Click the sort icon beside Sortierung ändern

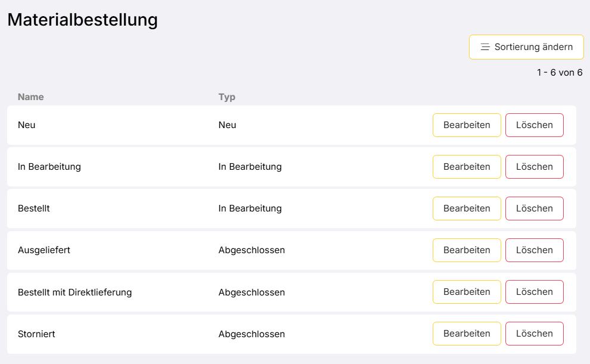[485, 47]
